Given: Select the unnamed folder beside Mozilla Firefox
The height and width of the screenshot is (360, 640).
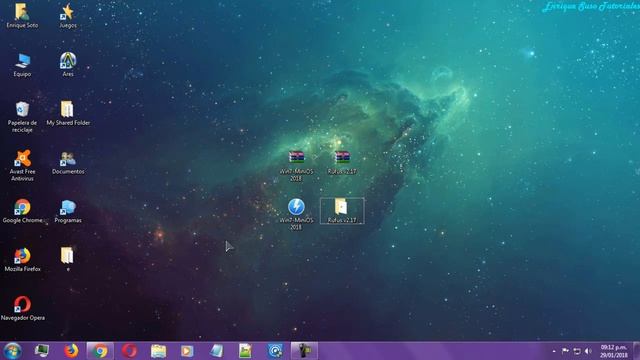Looking at the screenshot, I should [x=68, y=259].
